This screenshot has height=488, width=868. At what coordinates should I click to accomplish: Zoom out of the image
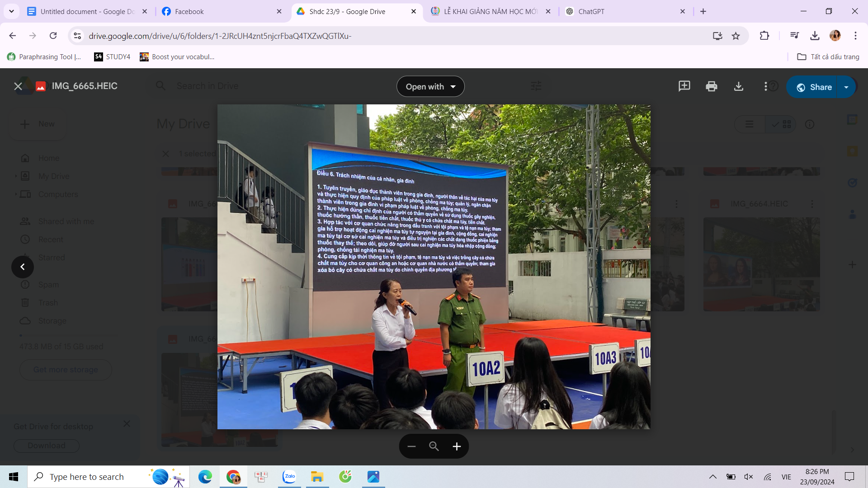411,446
